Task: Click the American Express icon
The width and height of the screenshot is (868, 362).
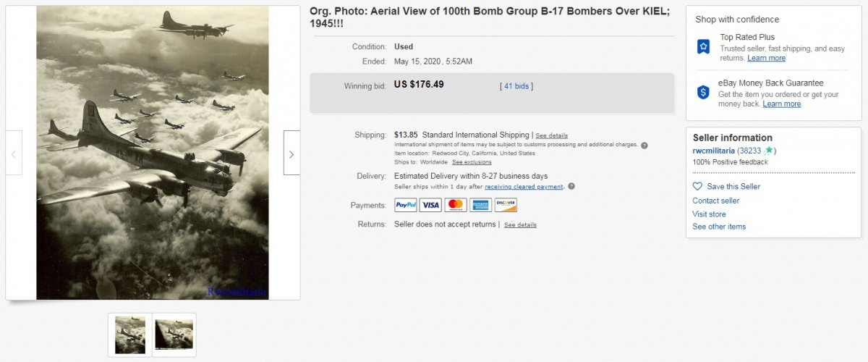Action: [x=480, y=205]
